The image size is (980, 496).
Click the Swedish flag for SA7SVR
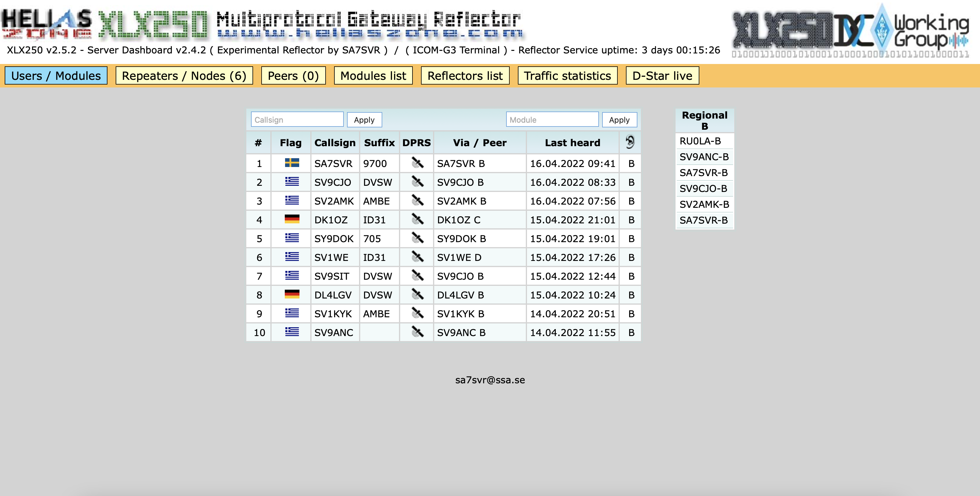tap(292, 163)
